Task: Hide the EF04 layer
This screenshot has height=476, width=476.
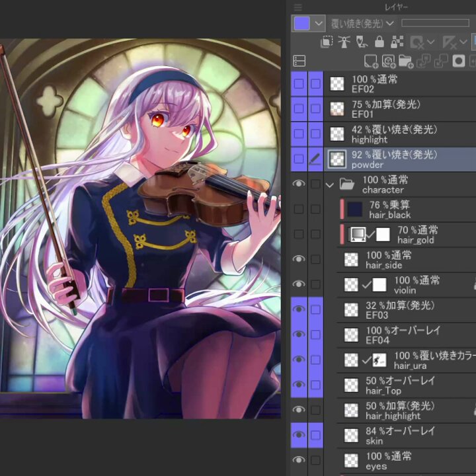Action: [x=299, y=335]
